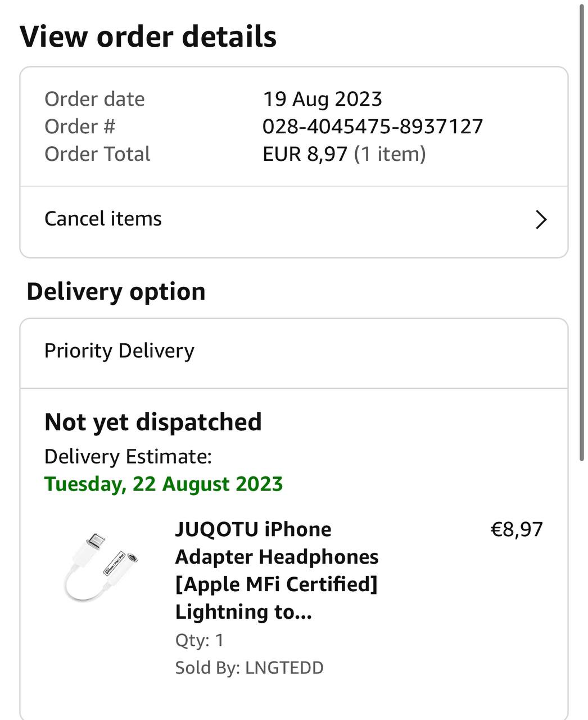The image size is (588, 720).
Task: Click the seller name LNGTEDD
Action: [x=284, y=668]
